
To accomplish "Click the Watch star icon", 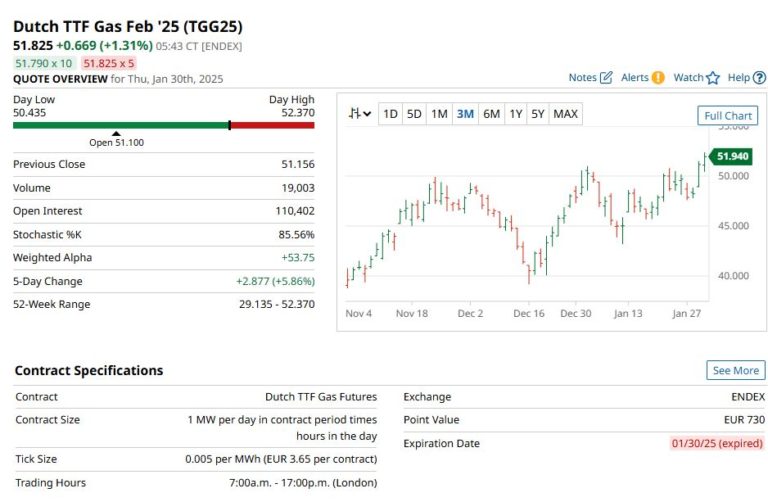I will [x=713, y=78].
